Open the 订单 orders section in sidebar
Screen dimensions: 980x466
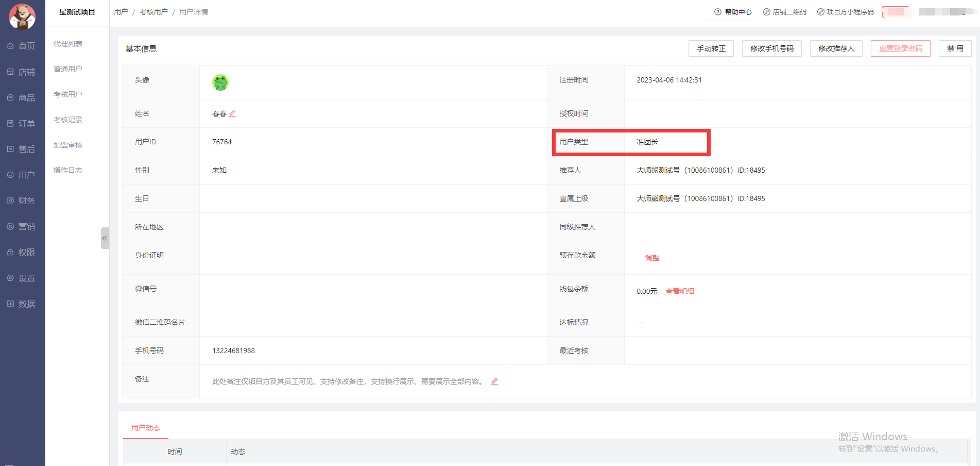click(x=22, y=123)
